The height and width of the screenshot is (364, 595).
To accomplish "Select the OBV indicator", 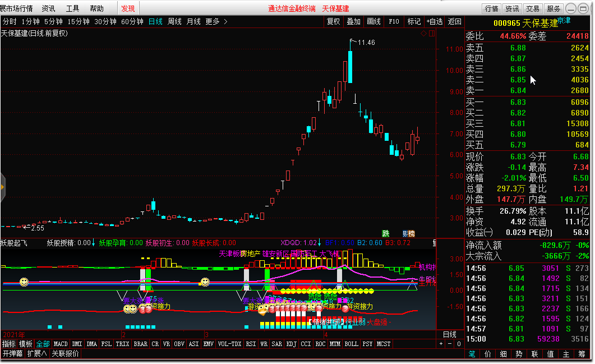I will coord(179,344).
